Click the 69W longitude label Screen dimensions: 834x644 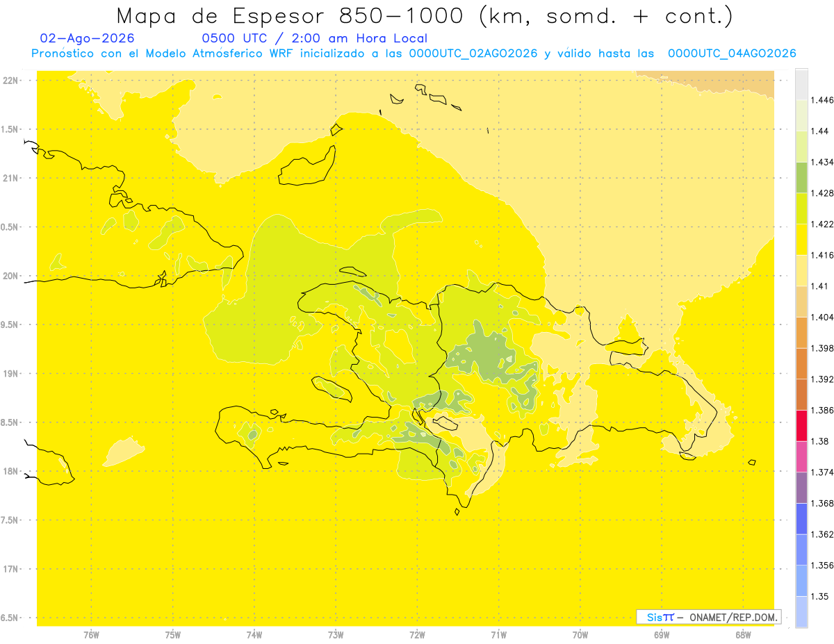[662, 635]
